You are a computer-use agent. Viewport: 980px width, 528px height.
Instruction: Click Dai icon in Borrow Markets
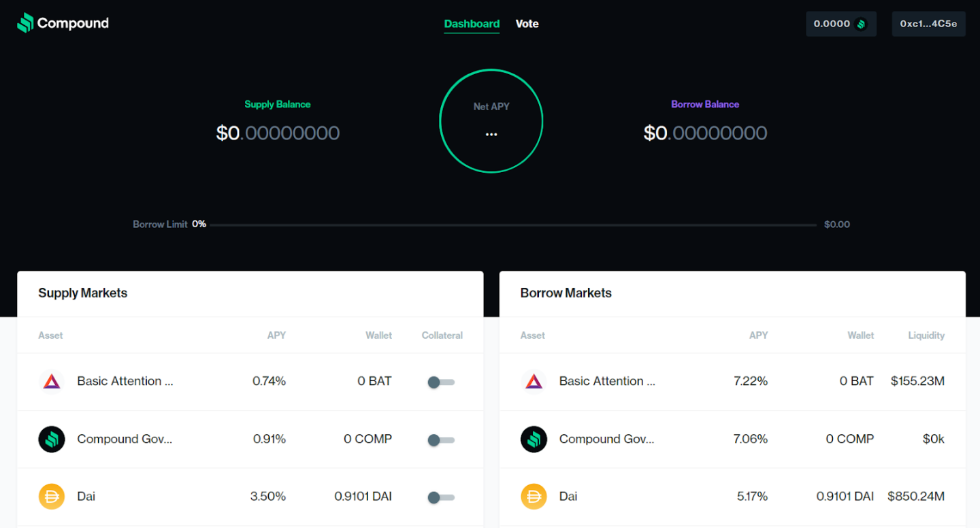[x=534, y=497]
